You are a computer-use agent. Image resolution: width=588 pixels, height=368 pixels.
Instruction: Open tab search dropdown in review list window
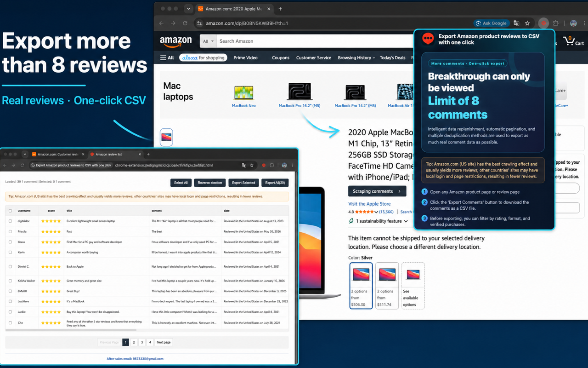[25, 154]
